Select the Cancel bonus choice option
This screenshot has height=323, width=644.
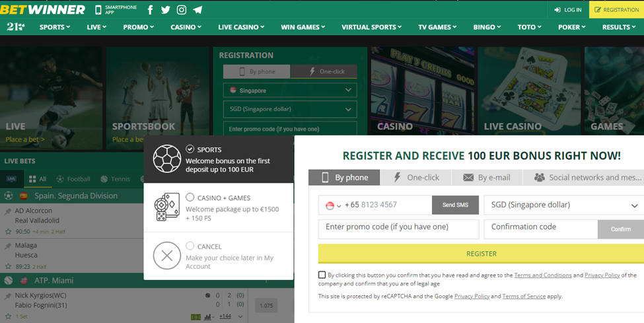coord(190,246)
